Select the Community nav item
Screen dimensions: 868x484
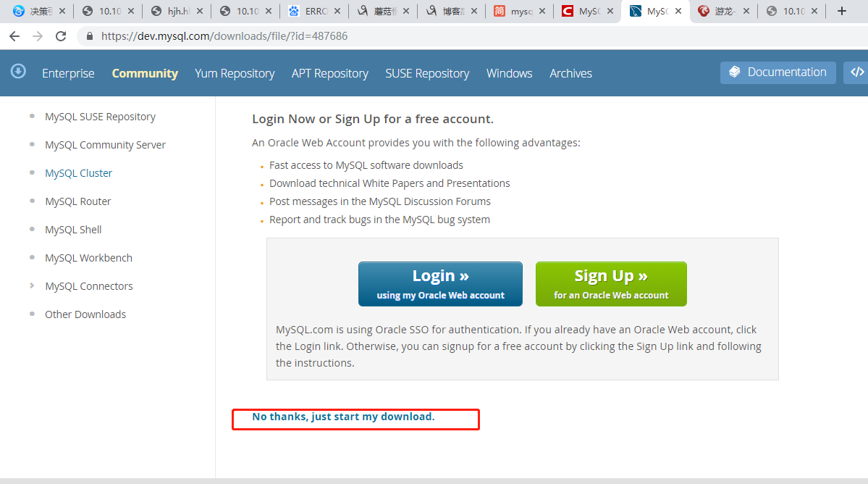click(145, 73)
